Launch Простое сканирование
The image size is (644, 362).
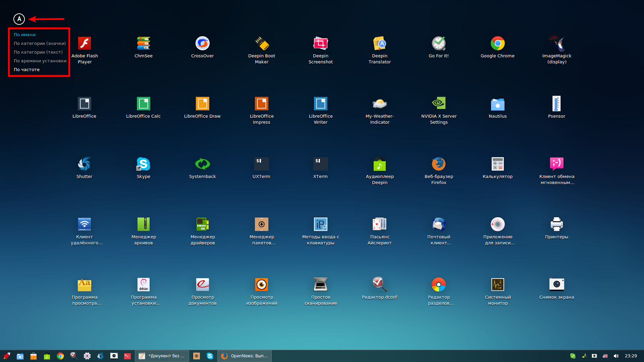point(321,285)
